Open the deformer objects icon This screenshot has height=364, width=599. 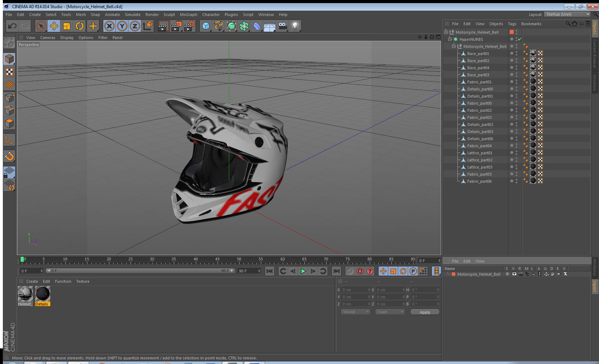pyautogui.click(x=257, y=26)
